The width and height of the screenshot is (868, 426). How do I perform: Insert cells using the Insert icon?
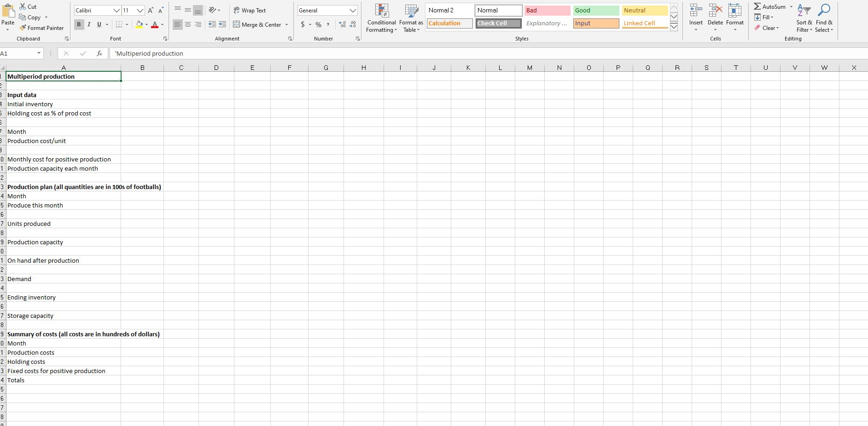tap(696, 11)
